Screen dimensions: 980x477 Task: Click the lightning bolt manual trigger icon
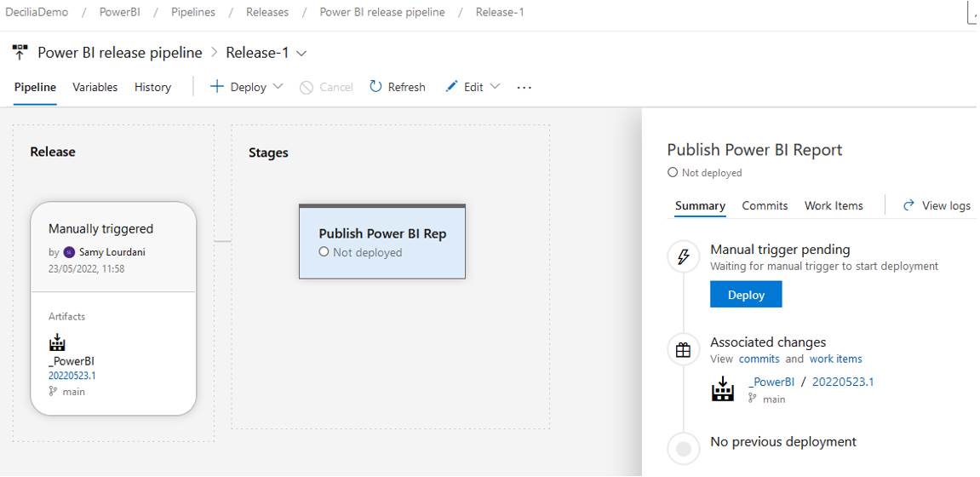(683, 257)
